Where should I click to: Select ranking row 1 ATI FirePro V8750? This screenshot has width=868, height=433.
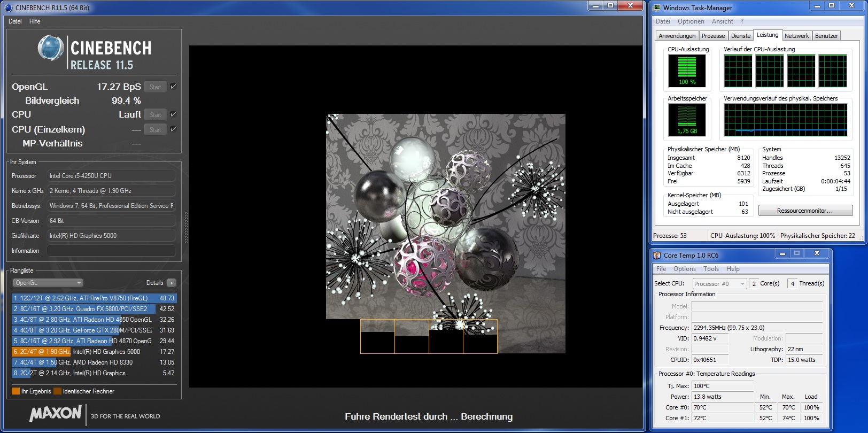click(x=94, y=298)
